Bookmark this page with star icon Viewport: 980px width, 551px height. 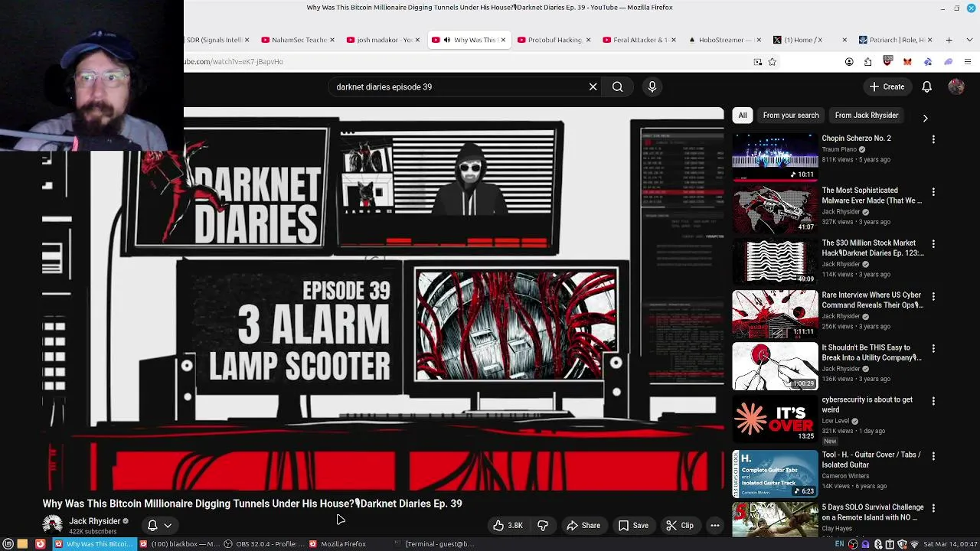(x=772, y=62)
